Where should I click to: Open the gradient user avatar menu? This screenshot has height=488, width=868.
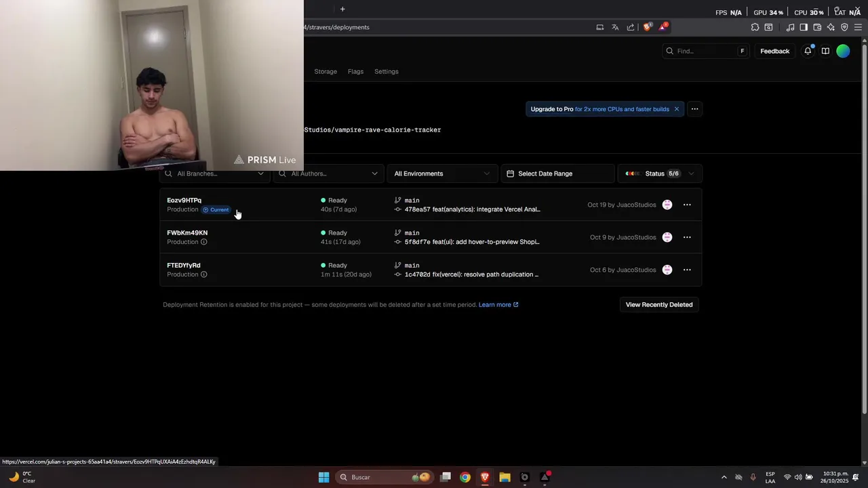coord(843,51)
